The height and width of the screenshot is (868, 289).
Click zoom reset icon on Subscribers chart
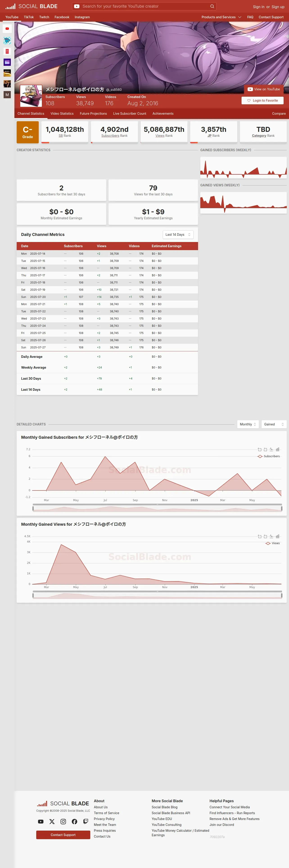[x=265, y=450]
